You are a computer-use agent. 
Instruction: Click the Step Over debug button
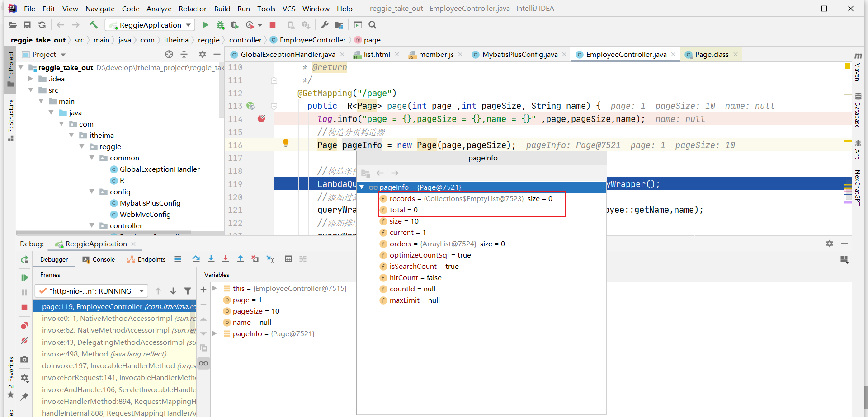(196, 259)
